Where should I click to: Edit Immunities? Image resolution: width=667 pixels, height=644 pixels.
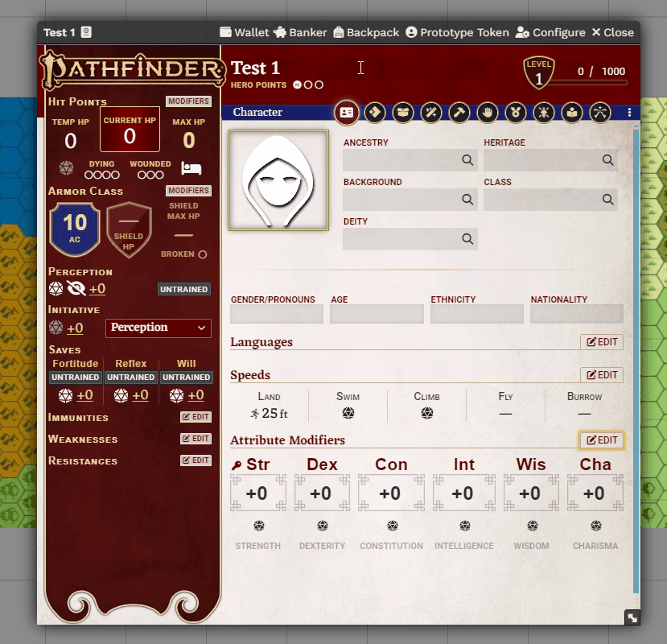196,417
